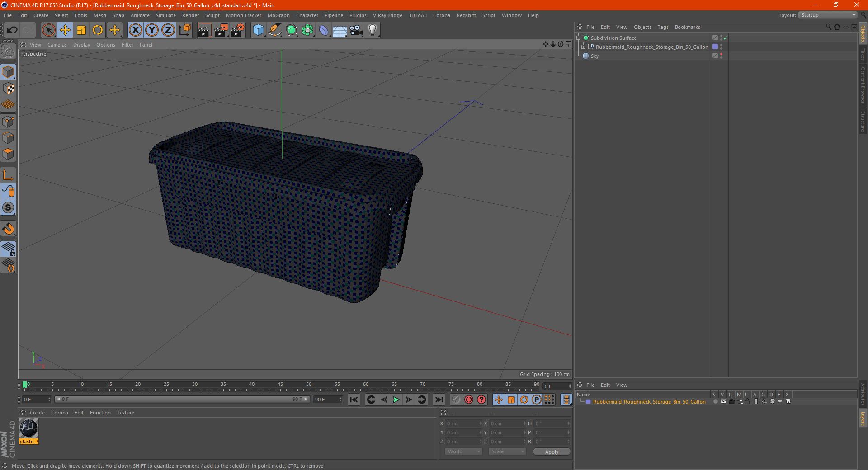868x470 pixels.
Task: Add a Cube primitive object
Action: tap(258, 30)
